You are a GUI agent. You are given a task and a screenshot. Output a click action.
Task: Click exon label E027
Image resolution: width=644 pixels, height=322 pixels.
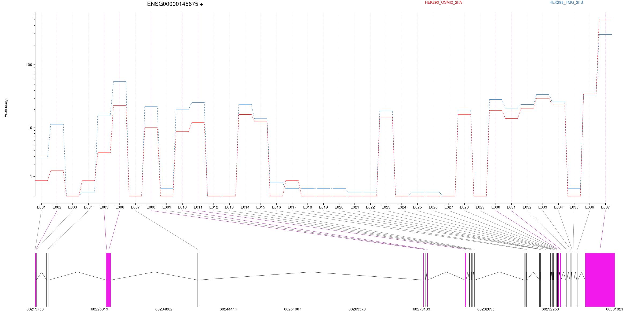(449, 207)
